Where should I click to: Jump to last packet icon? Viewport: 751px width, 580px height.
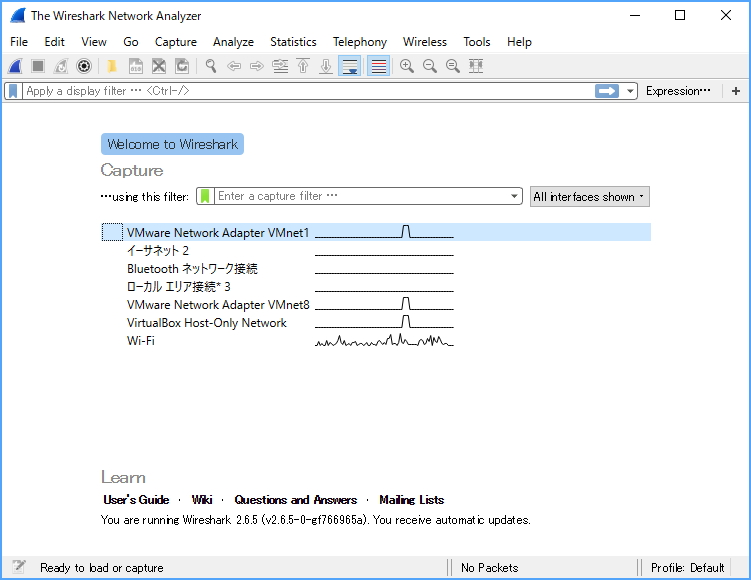point(326,66)
